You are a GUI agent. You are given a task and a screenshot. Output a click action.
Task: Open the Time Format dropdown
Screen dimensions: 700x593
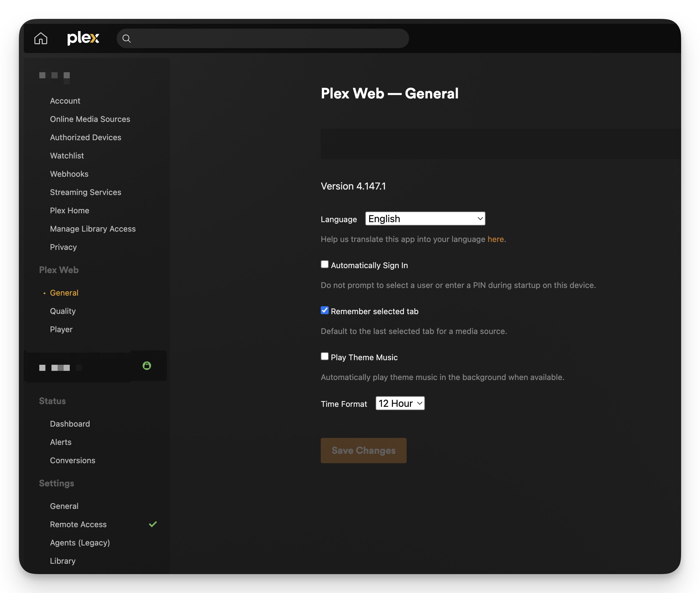[x=400, y=403]
